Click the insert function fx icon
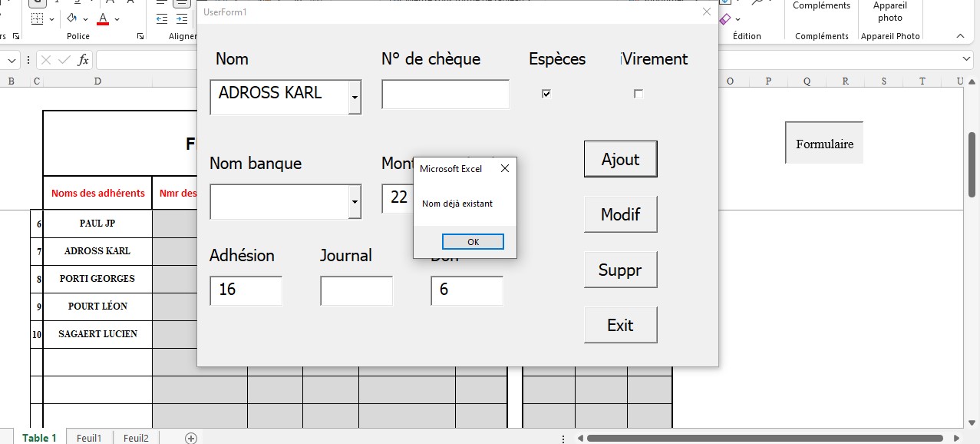Image resolution: width=980 pixels, height=444 pixels. (x=83, y=60)
